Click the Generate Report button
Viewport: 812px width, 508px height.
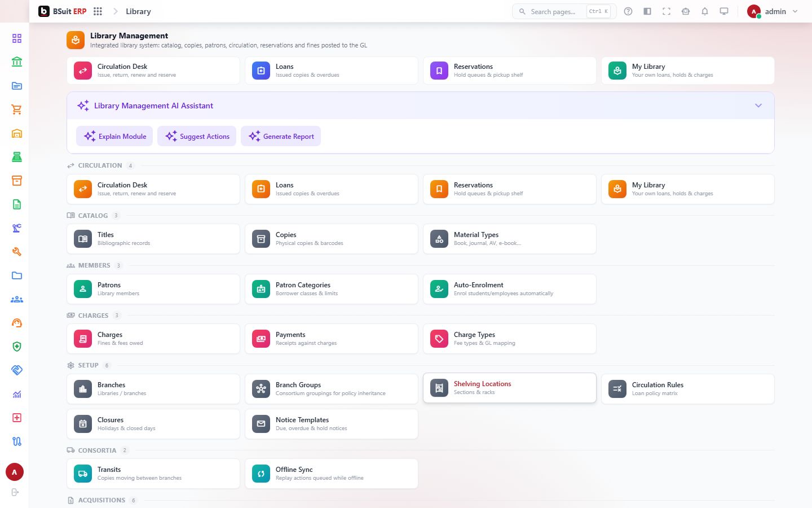point(281,136)
